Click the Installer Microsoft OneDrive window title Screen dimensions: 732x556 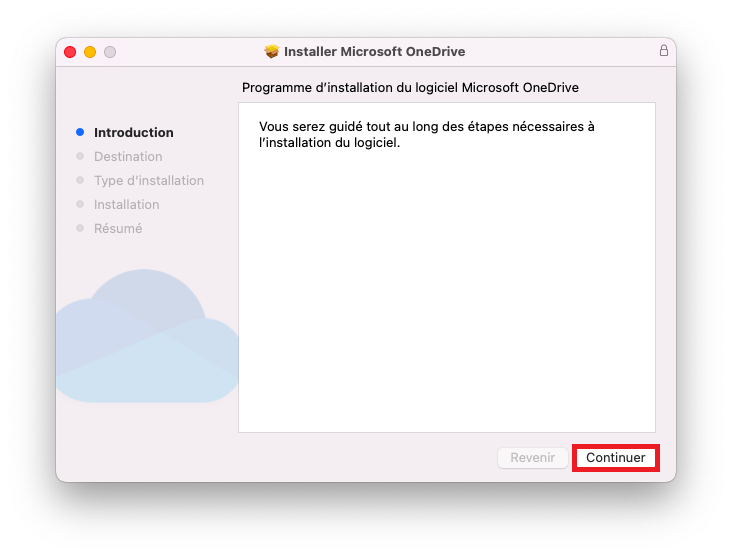point(374,51)
